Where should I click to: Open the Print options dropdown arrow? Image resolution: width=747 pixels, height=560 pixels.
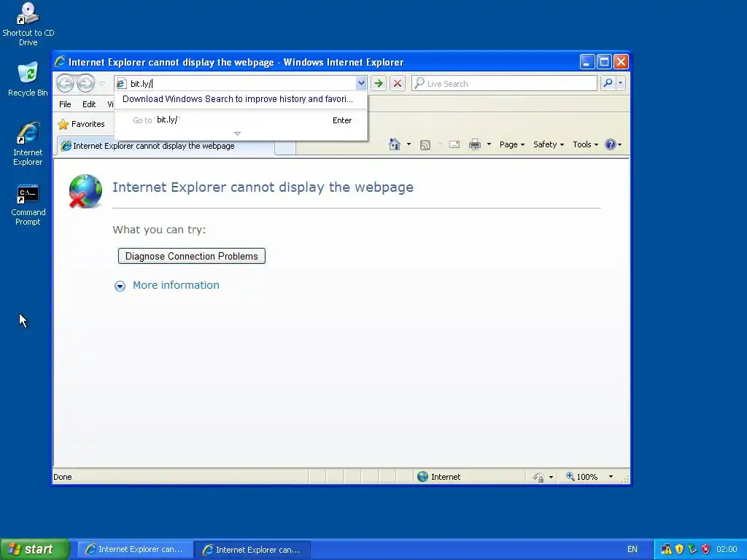coord(489,144)
